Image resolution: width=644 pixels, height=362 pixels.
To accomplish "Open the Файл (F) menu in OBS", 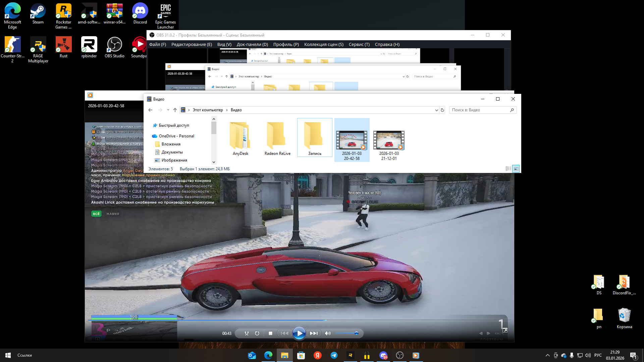I will [x=157, y=44].
